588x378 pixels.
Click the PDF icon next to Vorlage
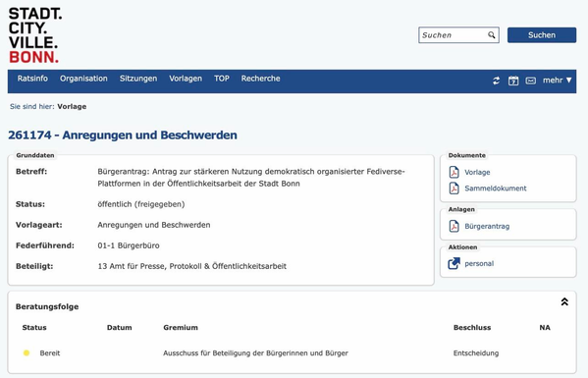pos(454,172)
